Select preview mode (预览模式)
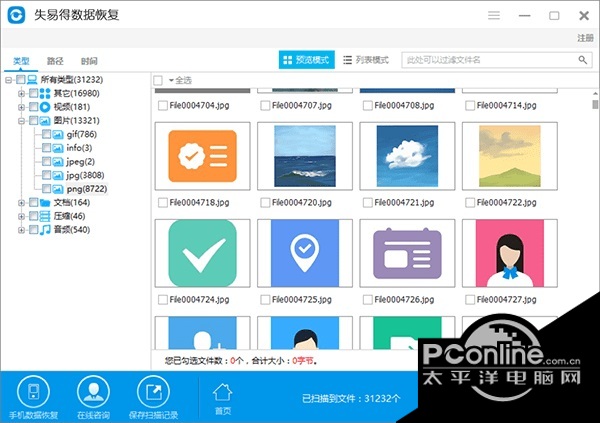 [307, 60]
